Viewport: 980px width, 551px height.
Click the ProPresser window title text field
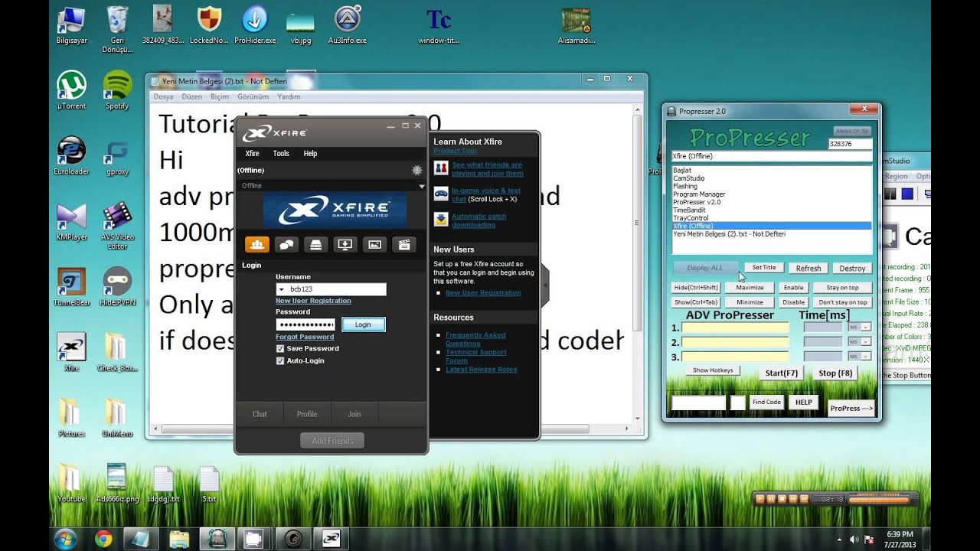click(772, 156)
